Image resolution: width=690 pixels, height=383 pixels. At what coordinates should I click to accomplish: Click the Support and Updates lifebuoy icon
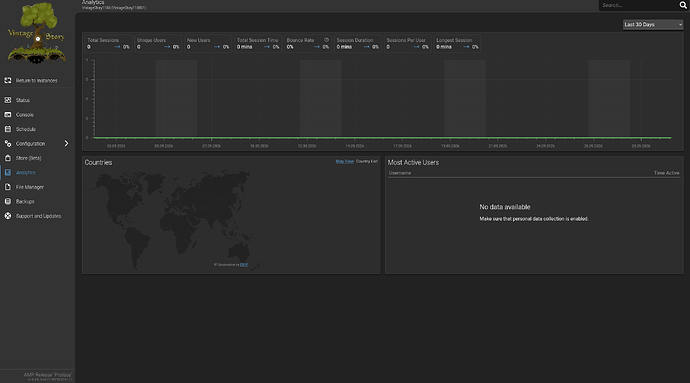7,216
